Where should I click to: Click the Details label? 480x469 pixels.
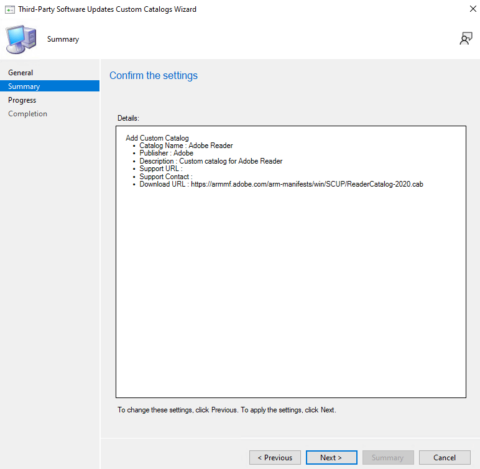(128, 118)
